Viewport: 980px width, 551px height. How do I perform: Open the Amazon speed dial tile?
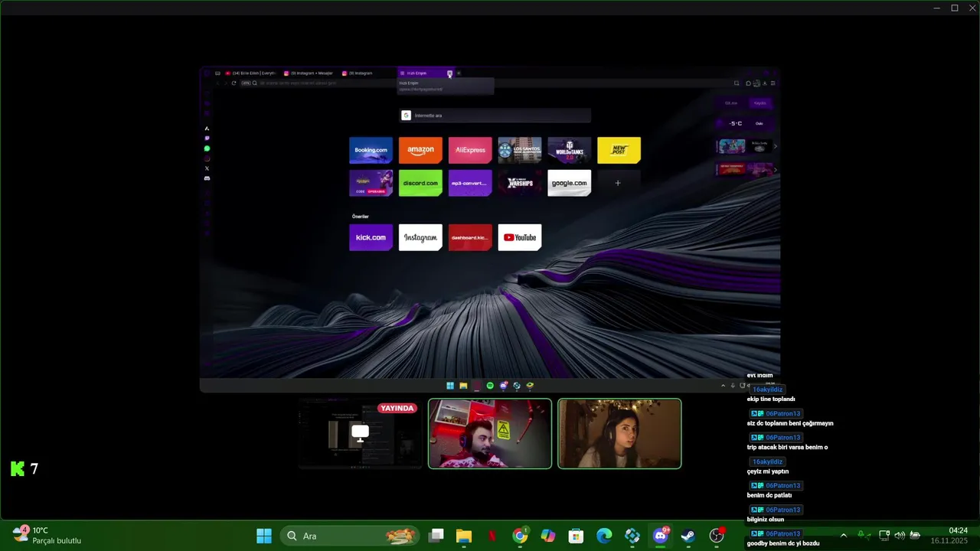(420, 150)
